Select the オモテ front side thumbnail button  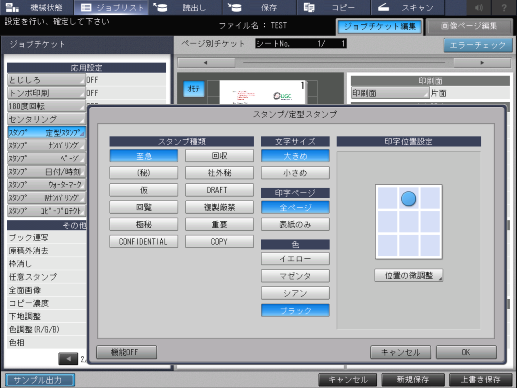(194, 89)
